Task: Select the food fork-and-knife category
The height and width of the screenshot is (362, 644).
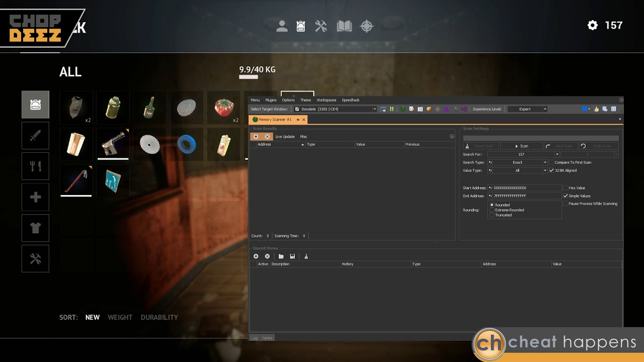Action: coord(35,166)
